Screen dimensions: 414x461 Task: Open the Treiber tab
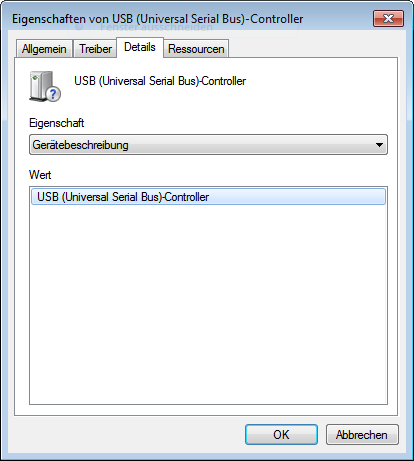pos(95,49)
